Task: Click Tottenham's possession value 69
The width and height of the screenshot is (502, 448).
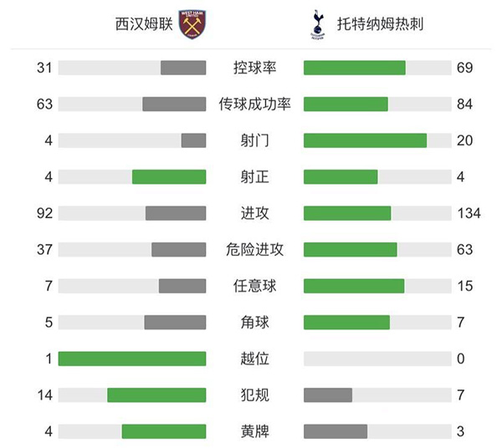Action: (x=465, y=68)
